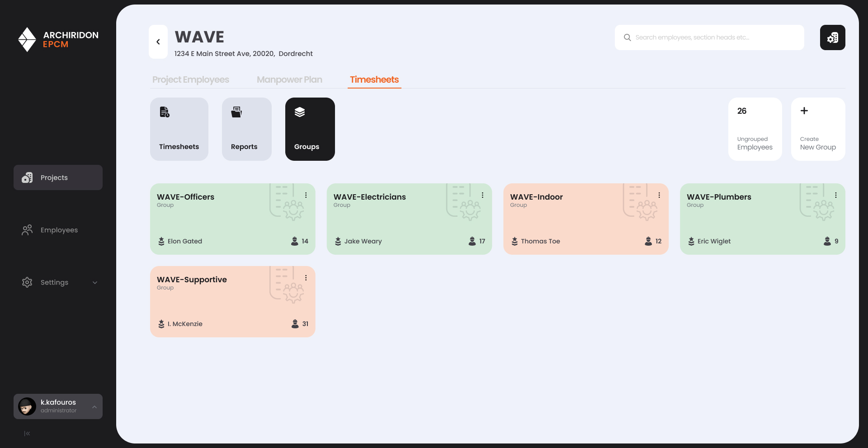The width and height of the screenshot is (868, 448).
Task: Click the member count icon beside 14
Action: [x=295, y=241]
